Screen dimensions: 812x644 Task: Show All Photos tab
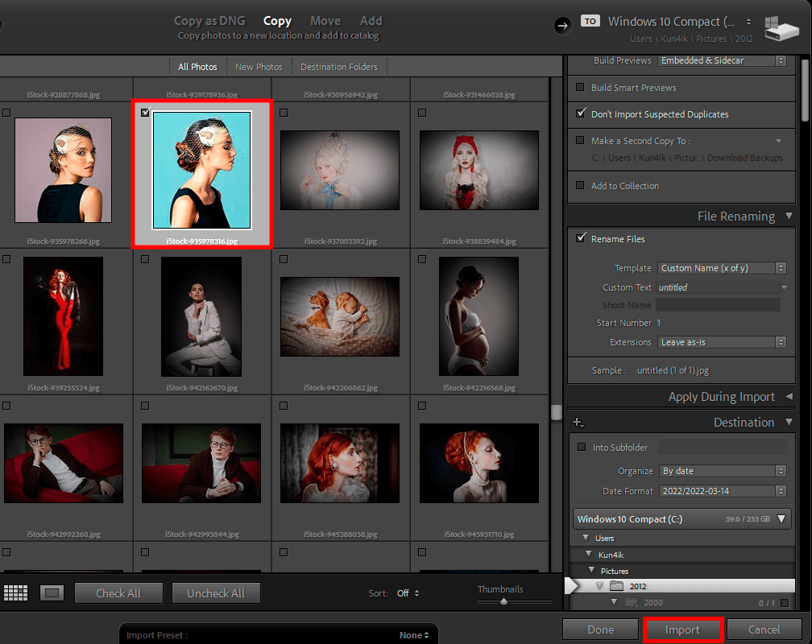pos(197,67)
